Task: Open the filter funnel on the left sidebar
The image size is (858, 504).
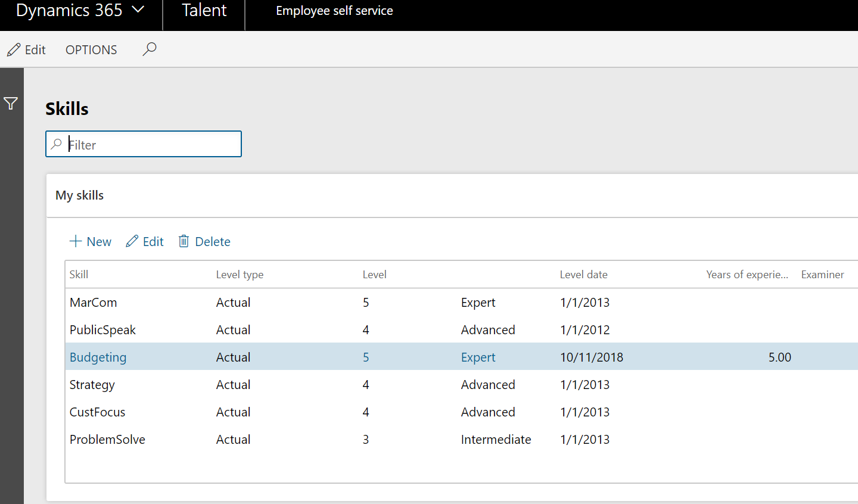Action: 11,103
